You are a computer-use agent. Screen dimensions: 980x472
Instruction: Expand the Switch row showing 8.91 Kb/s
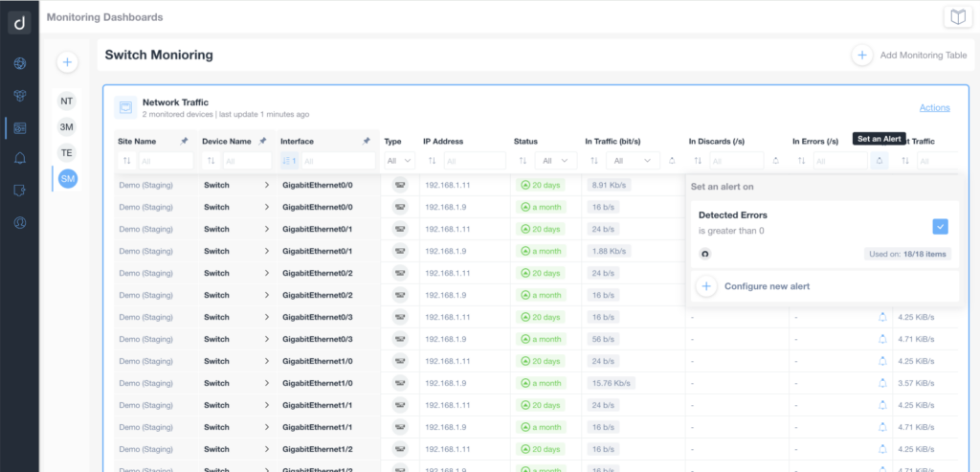tap(267, 185)
